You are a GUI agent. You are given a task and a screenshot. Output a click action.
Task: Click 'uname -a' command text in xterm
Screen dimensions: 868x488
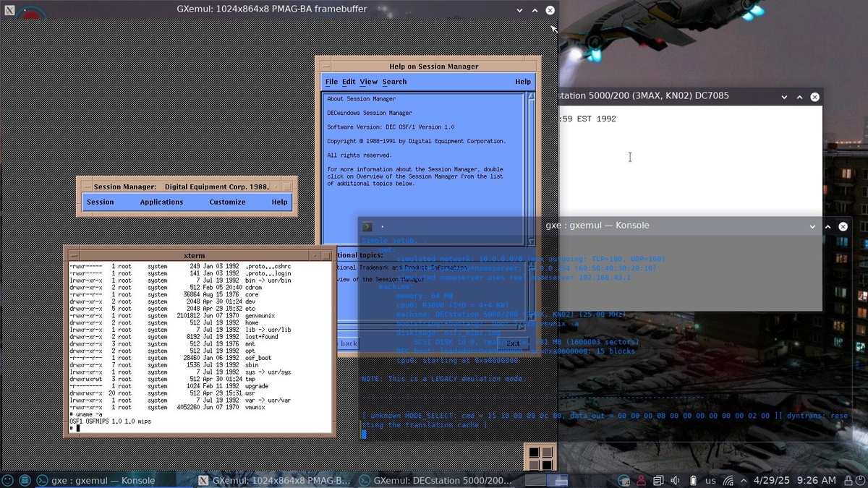click(89, 414)
